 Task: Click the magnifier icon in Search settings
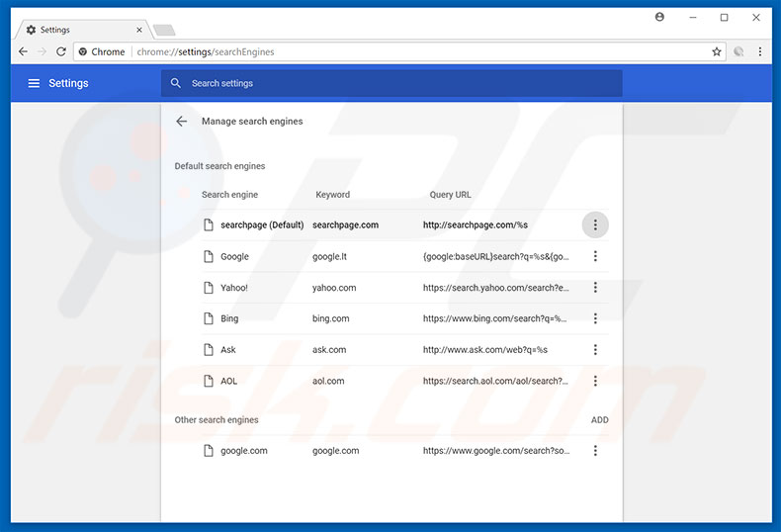pyautogui.click(x=175, y=83)
